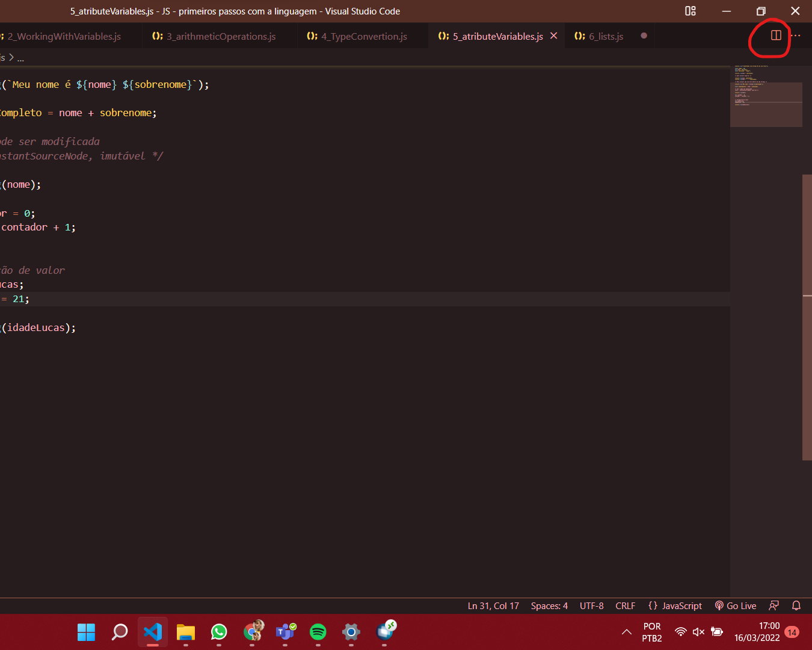Click the muted volume icon in the tray
This screenshot has height=650, width=812.
[x=698, y=632]
